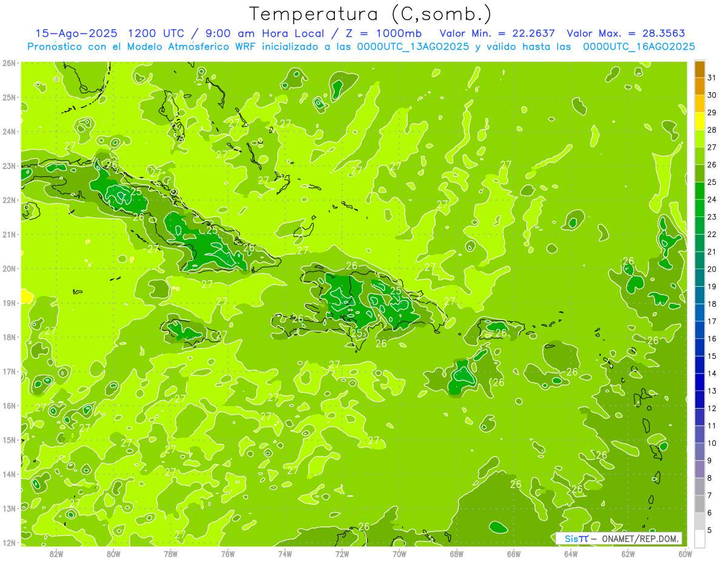Click the '17N' latitude axis label
This screenshot has width=728, height=562.
pos(8,371)
